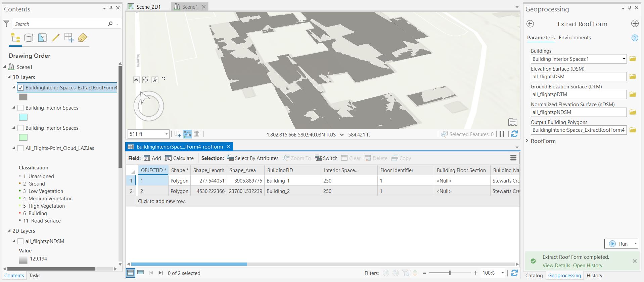644x282 pixels.
Task: Browse for Buildings input folder
Action: click(x=633, y=59)
